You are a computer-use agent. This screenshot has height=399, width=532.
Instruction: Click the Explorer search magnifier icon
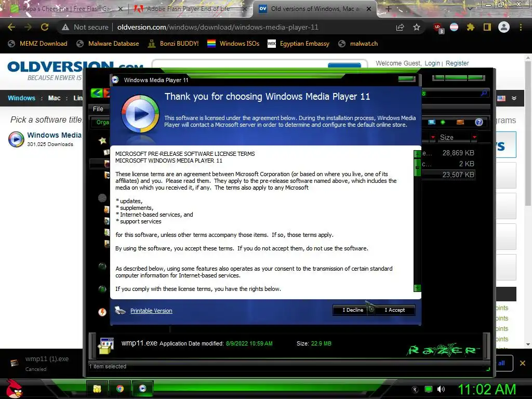point(484,93)
